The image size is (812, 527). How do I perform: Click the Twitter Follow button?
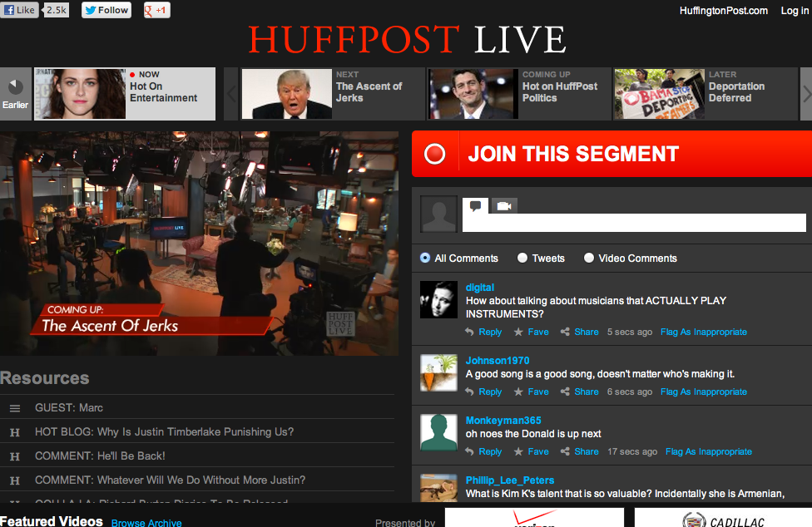point(106,10)
